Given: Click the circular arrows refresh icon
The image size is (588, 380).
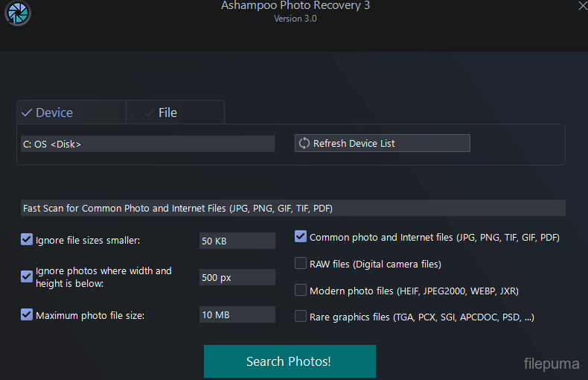Looking at the screenshot, I should [304, 143].
